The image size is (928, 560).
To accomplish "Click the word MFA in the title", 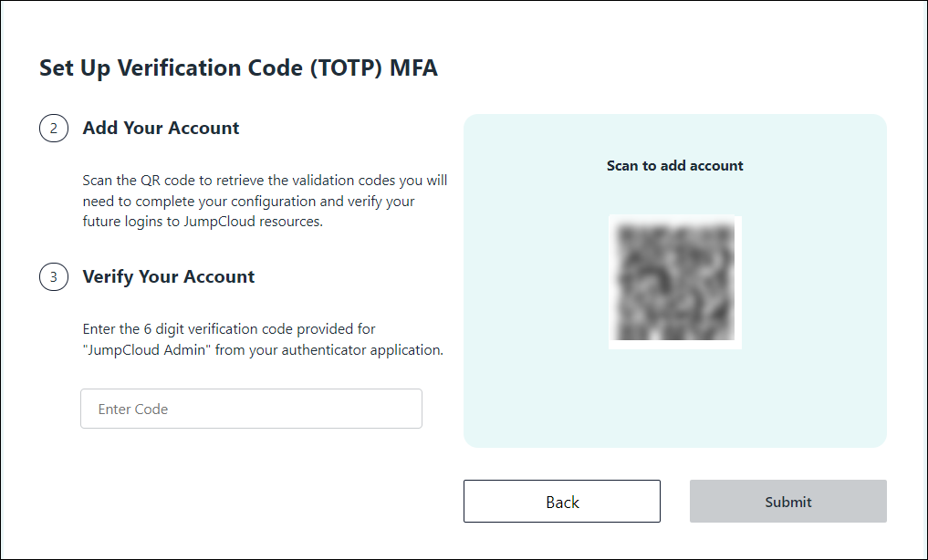I will pyautogui.click(x=413, y=68).
